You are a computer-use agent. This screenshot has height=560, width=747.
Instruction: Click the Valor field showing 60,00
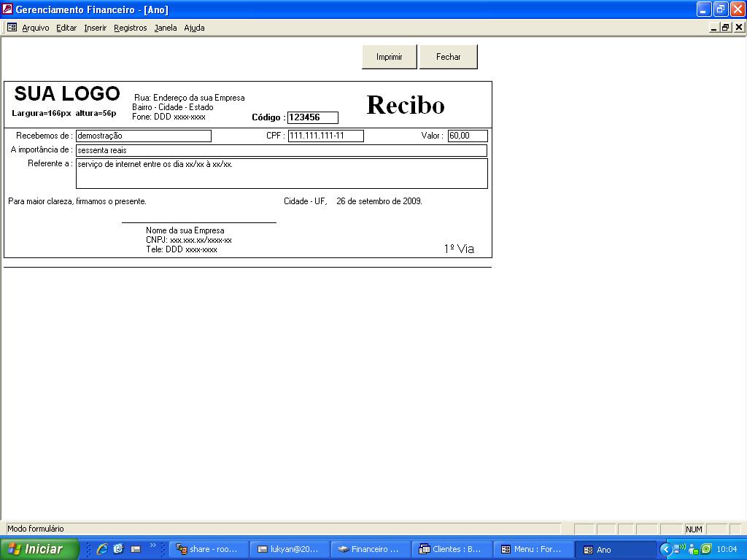(x=468, y=136)
